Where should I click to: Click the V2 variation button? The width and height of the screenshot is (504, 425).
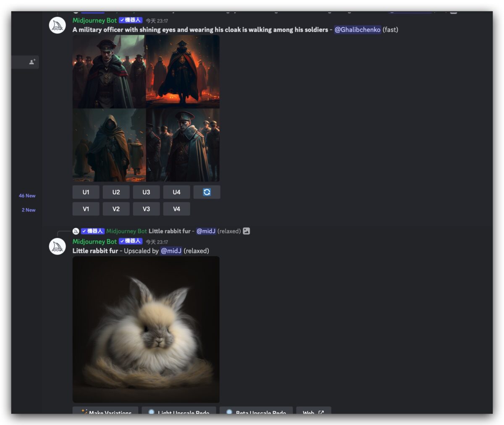click(116, 209)
